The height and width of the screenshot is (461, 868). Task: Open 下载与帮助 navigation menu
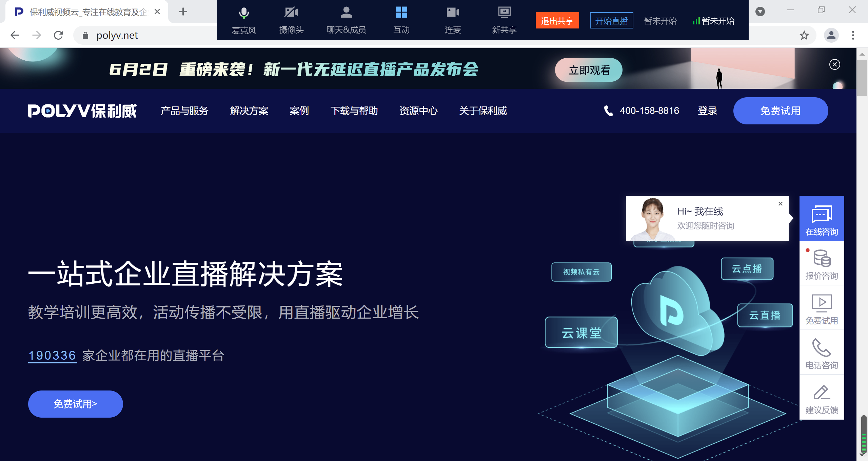(354, 111)
